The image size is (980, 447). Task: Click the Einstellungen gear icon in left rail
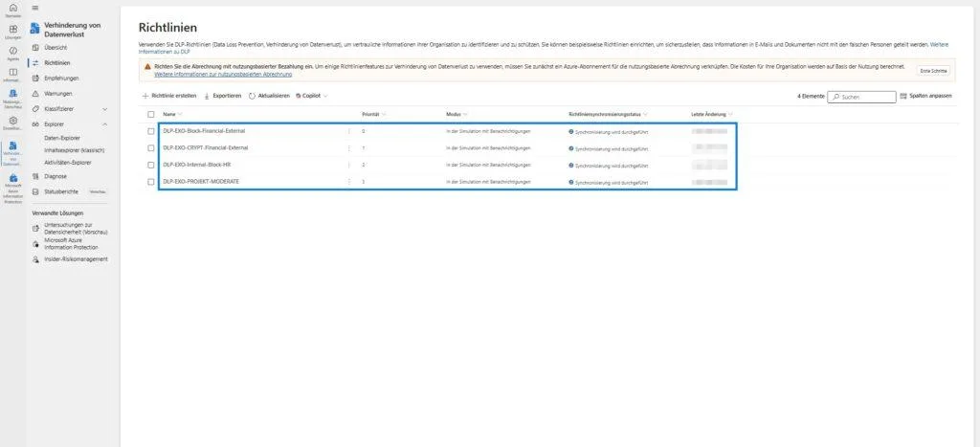[x=12, y=122]
